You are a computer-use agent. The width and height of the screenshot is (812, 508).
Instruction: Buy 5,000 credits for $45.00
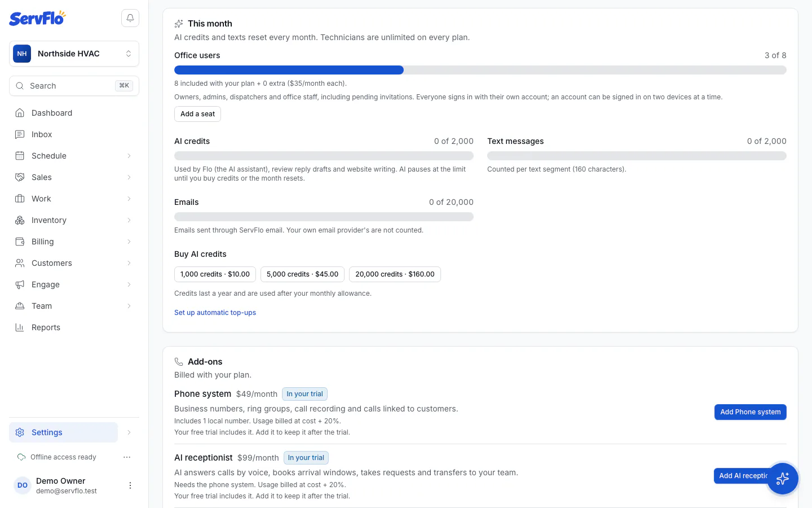click(x=302, y=274)
